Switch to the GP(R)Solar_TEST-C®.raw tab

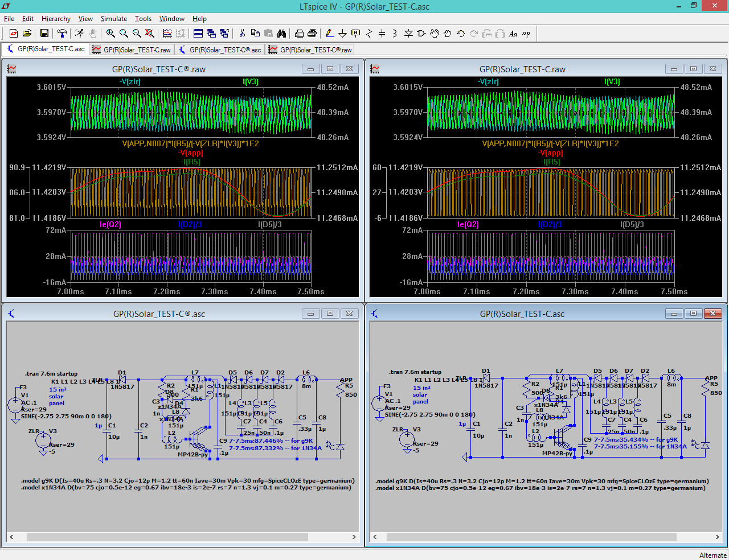(x=310, y=50)
